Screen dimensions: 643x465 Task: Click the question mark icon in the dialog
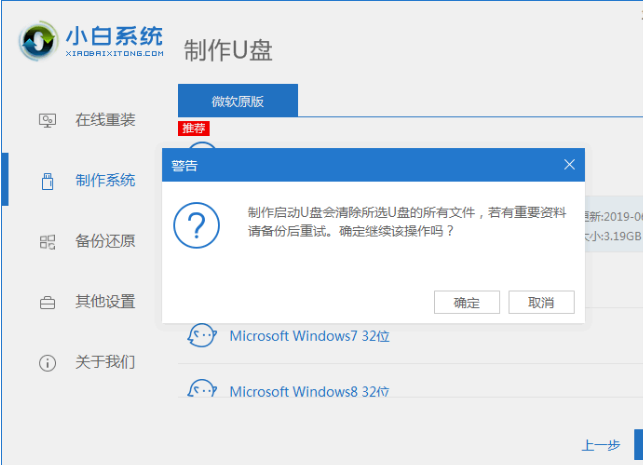pyautogui.click(x=196, y=225)
